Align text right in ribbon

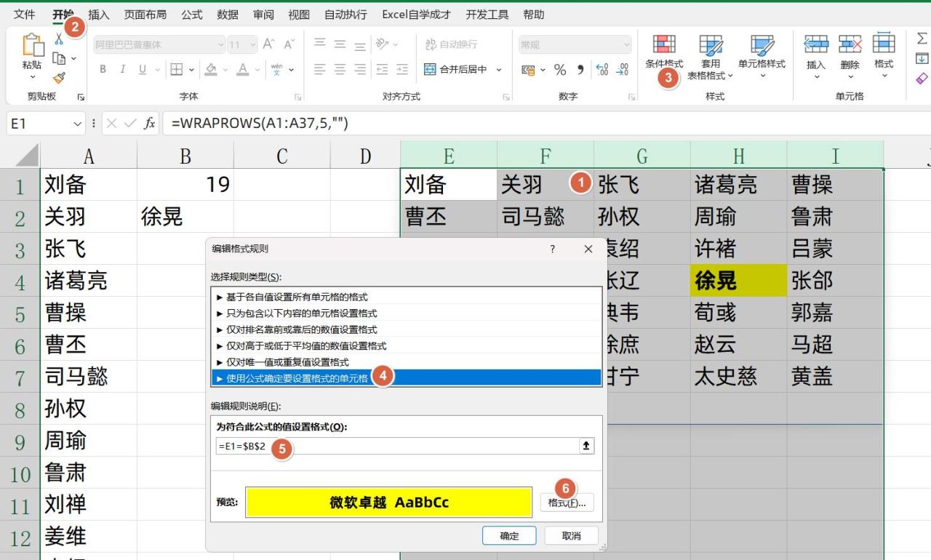click(x=360, y=70)
